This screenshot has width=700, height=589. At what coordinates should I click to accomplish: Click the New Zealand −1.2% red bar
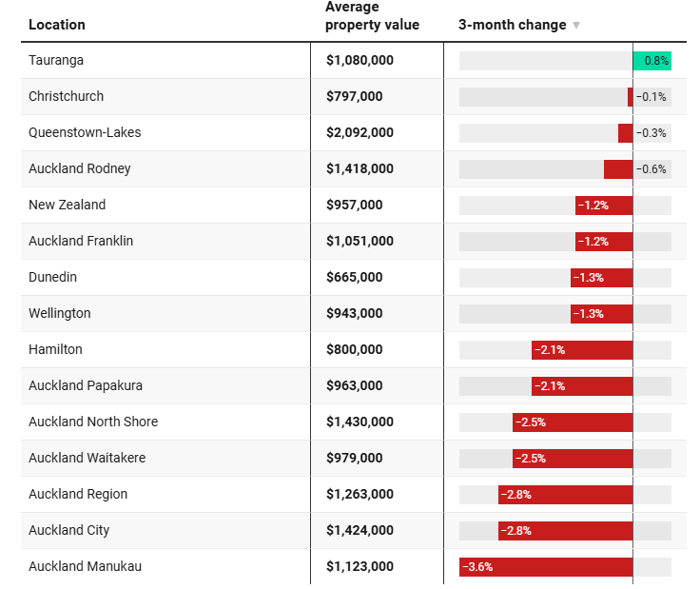click(604, 205)
